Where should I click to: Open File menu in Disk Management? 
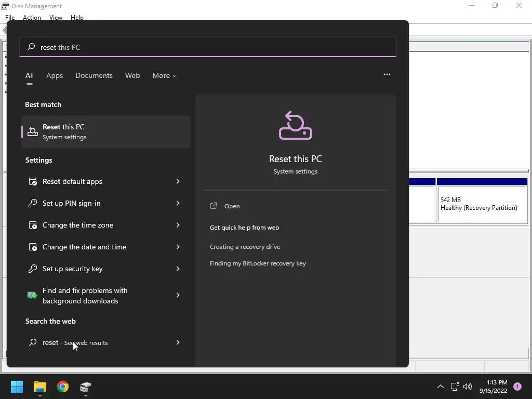click(x=10, y=17)
